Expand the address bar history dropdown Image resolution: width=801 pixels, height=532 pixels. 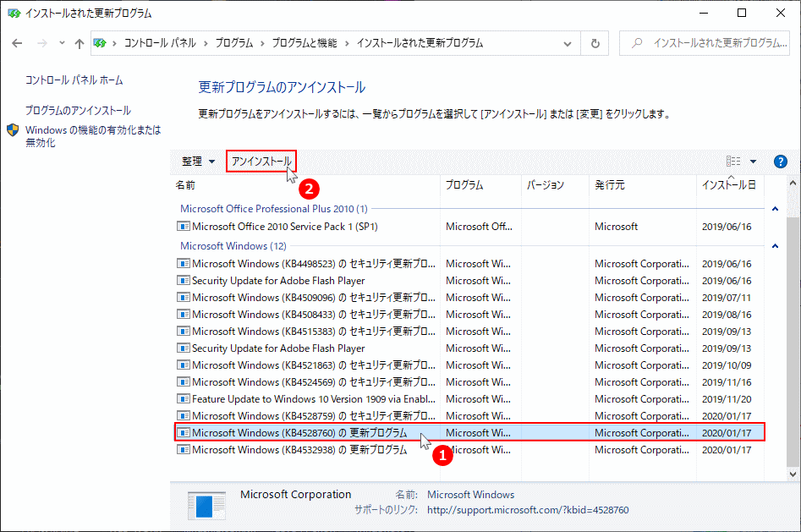point(567,43)
